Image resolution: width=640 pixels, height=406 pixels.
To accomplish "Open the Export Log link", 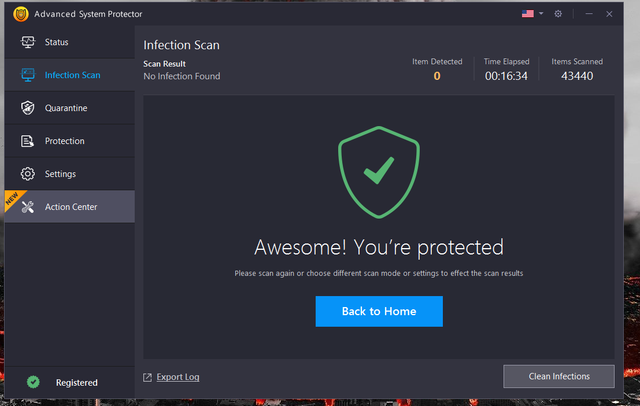I will tap(178, 377).
